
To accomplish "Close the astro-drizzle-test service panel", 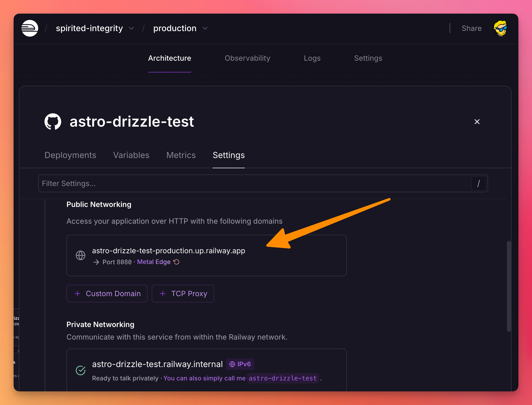I will [x=477, y=122].
